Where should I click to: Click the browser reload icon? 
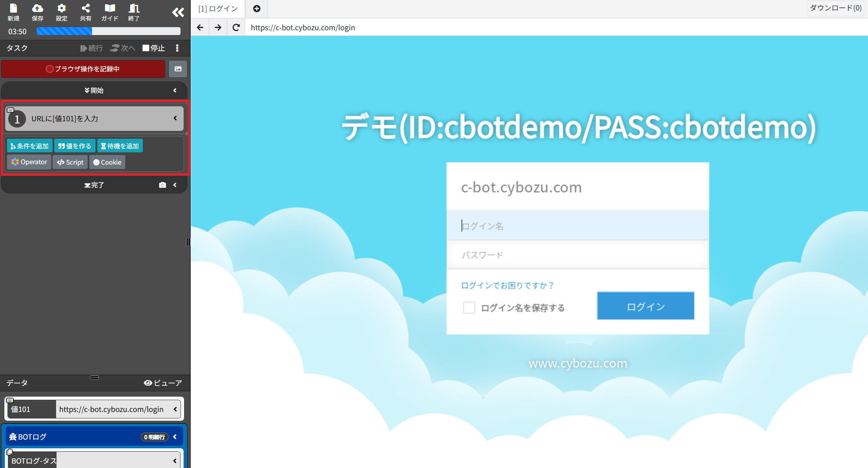(236, 28)
